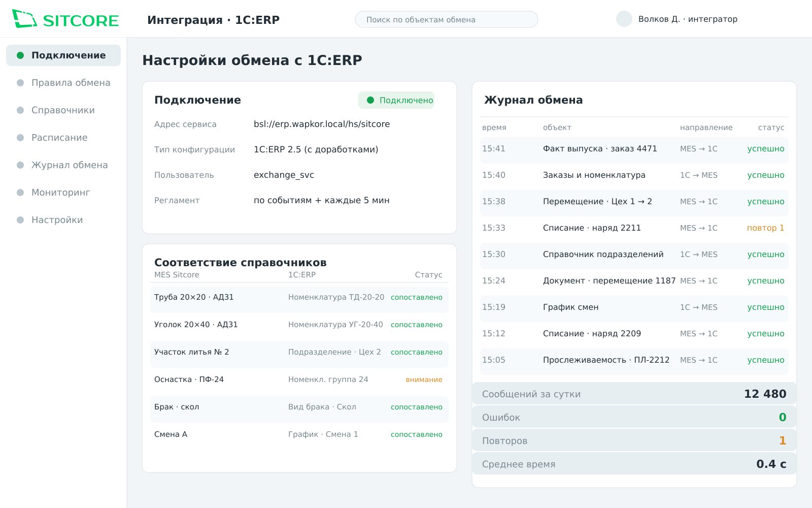Open the Подключение sidebar section
The image size is (812, 508).
[63, 55]
